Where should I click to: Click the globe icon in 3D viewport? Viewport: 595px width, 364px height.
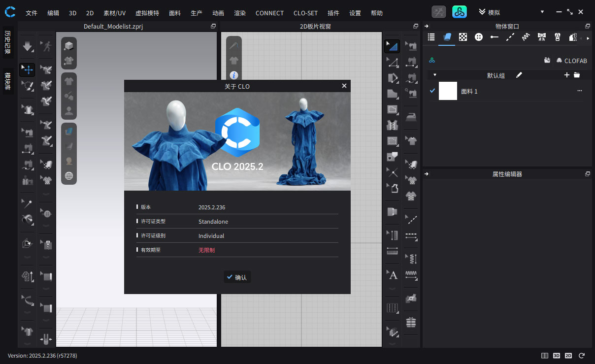(69, 176)
